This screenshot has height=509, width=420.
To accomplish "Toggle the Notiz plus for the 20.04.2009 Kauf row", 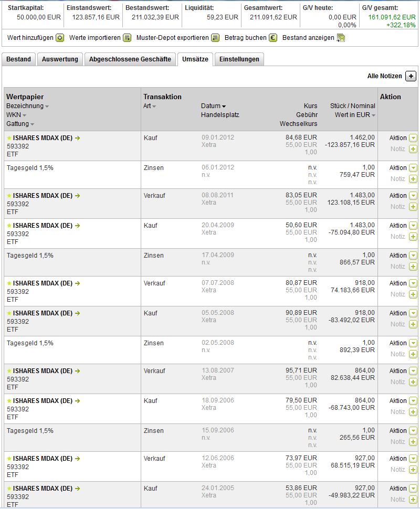I will [413, 237].
